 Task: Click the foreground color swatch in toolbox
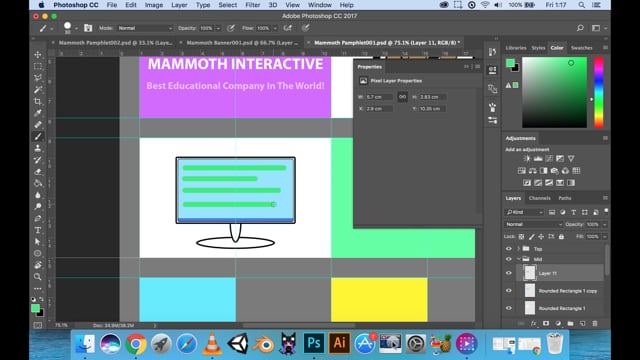(36, 308)
